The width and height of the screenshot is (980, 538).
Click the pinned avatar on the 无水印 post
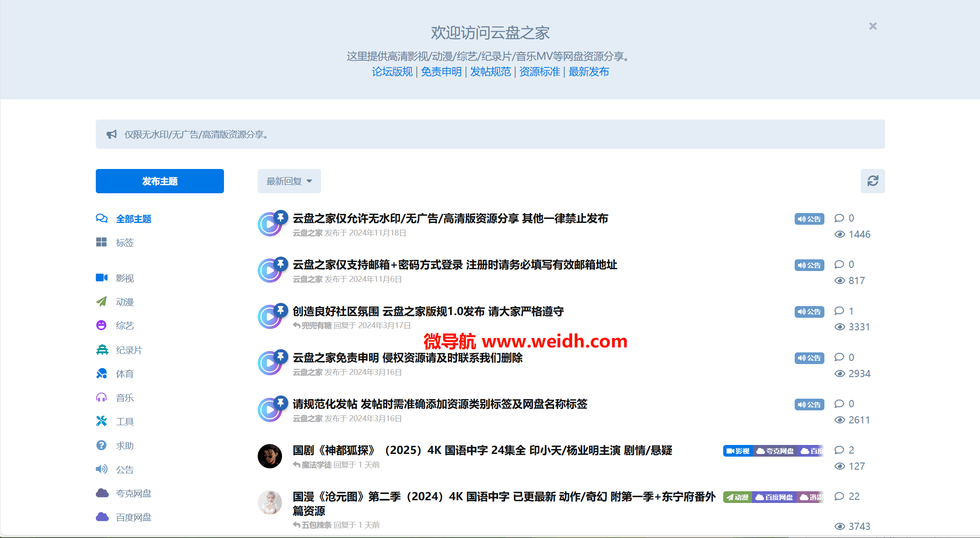[270, 224]
